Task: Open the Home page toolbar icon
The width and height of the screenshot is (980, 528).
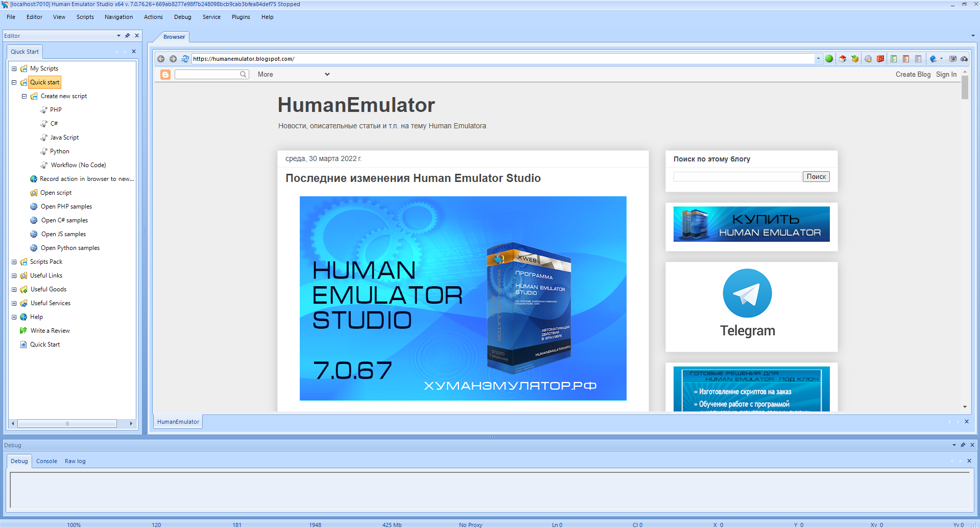Action: click(842, 58)
